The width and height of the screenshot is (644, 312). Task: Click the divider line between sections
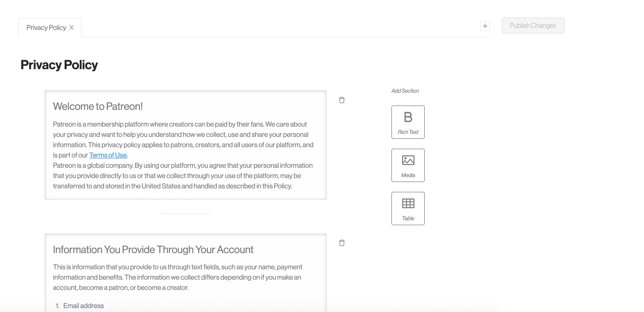pyautogui.click(x=185, y=213)
